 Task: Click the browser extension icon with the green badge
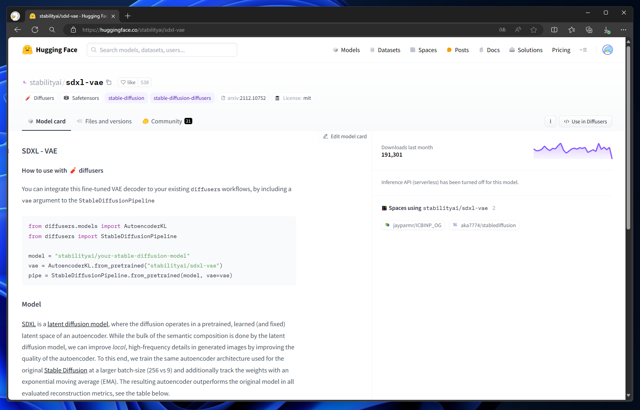[x=607, y=30]
